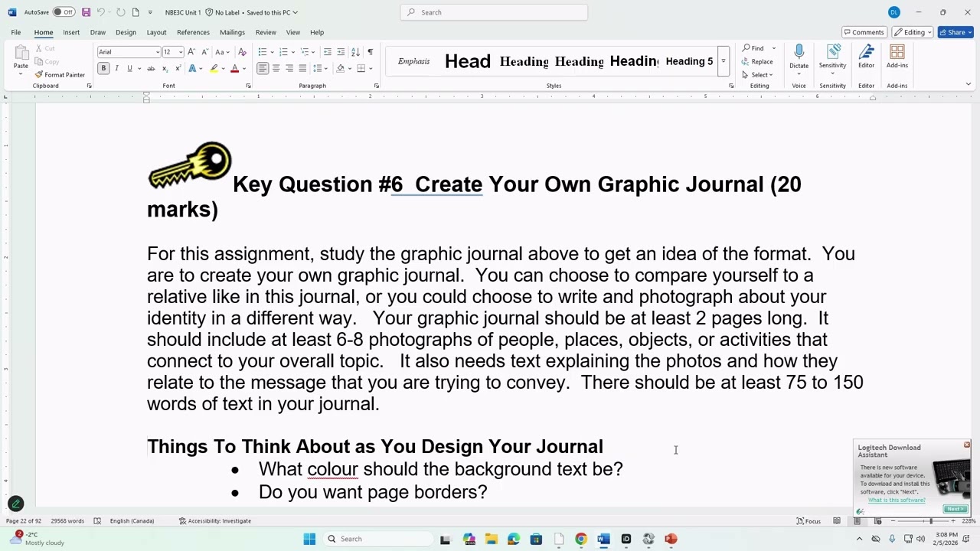This screenshot has height=551, width=980.
Task: Toggle Italic formatting
Action: point(116,69)
